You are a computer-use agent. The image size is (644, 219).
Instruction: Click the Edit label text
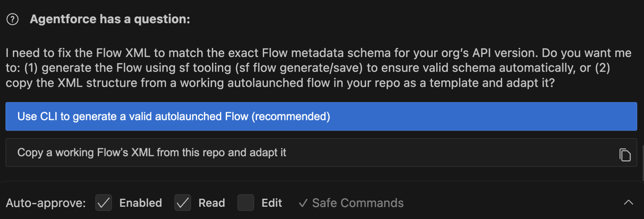[272, 203]
